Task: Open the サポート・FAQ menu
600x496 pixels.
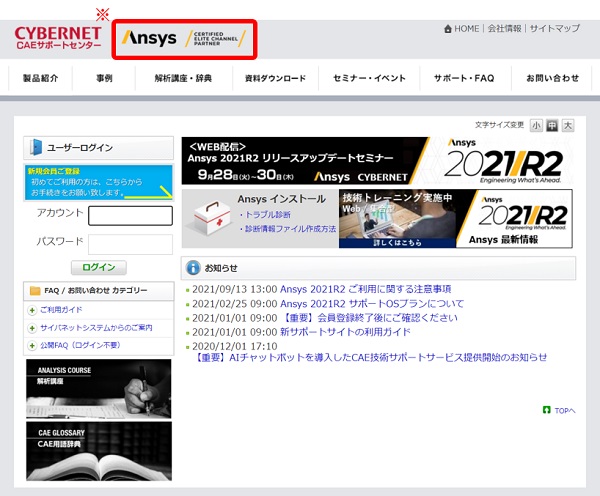Action: tap(464, 78)
